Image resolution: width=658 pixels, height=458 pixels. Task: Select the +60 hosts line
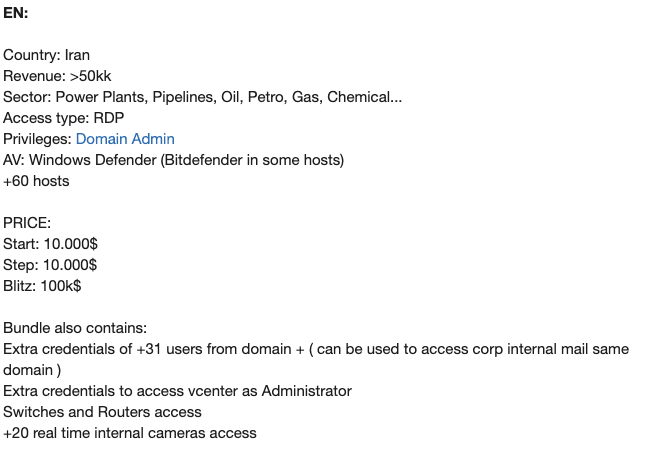point(36,181)
